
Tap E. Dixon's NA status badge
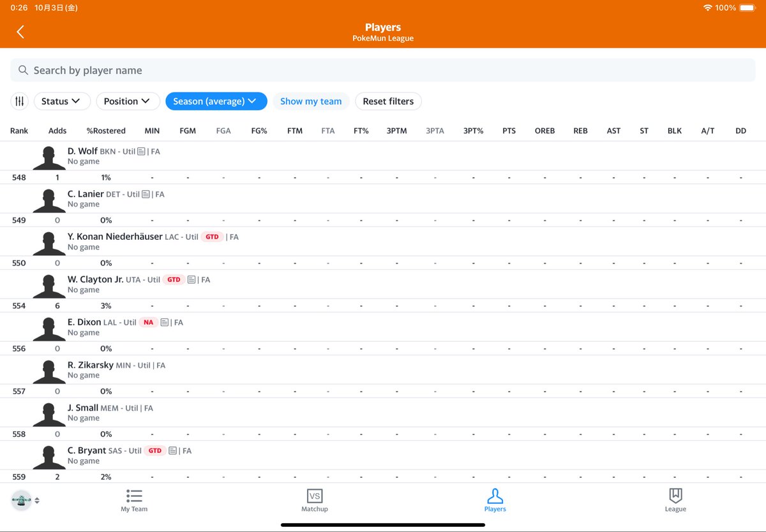[149, 322]
